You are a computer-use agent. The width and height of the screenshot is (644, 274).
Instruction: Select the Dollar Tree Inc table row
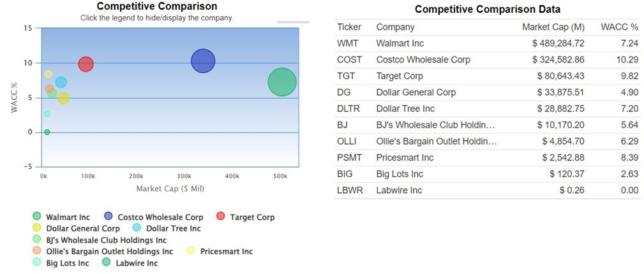(x=405, y=109)
